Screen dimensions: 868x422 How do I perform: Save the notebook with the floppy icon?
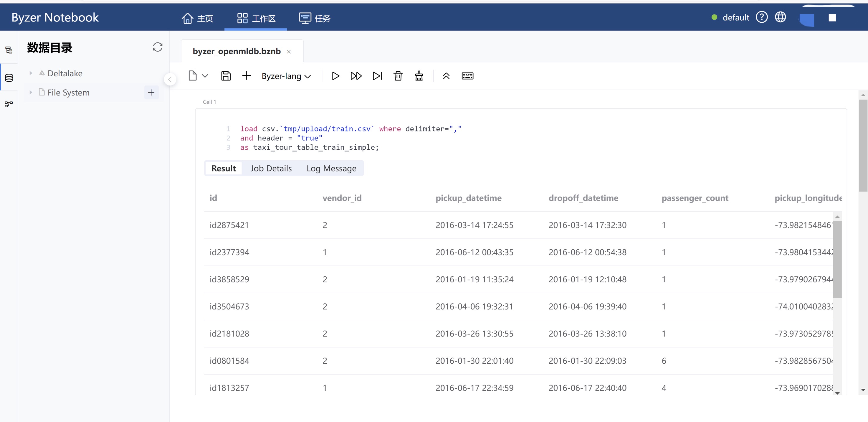pos(226,76)
